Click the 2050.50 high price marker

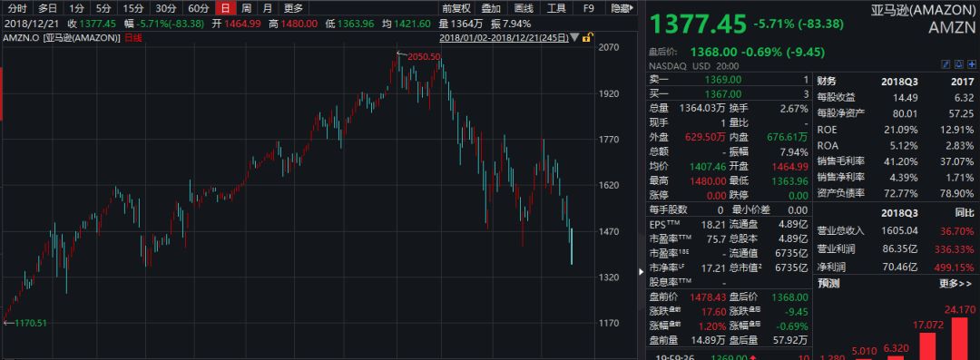425,57
